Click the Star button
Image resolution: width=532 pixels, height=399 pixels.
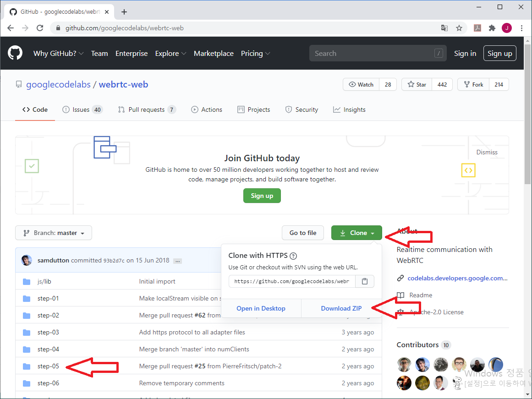coord(417,84)
